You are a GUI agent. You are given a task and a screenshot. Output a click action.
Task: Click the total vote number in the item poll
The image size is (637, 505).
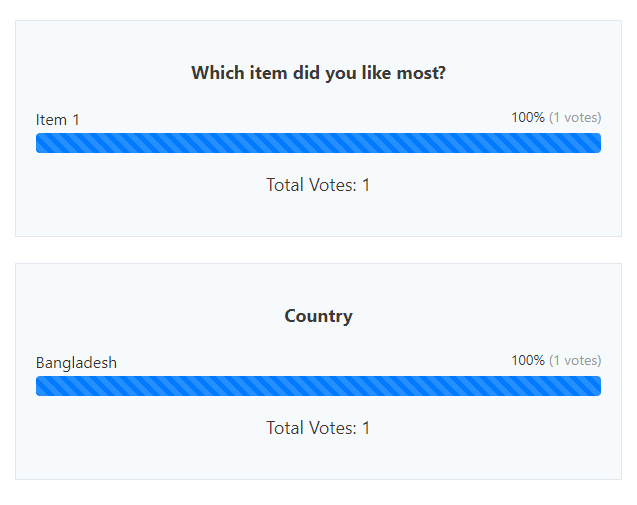point(366,185)
